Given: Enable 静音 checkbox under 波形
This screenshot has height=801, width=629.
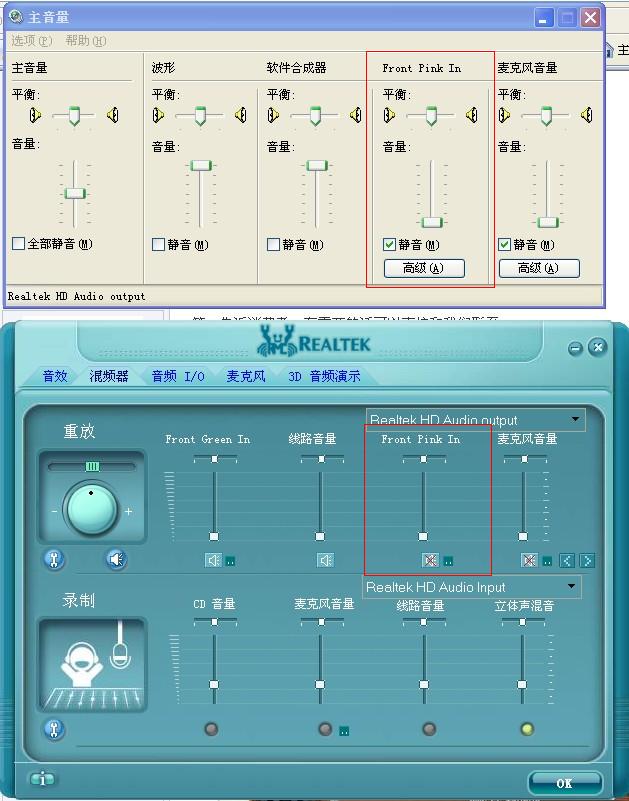Looking at the screenshot, I should (x=158, y=244).
